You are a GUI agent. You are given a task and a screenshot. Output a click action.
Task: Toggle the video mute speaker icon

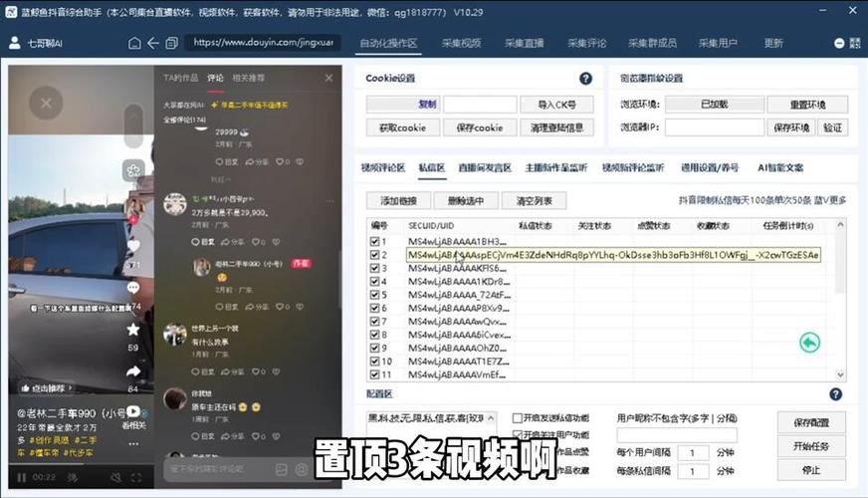115,477
